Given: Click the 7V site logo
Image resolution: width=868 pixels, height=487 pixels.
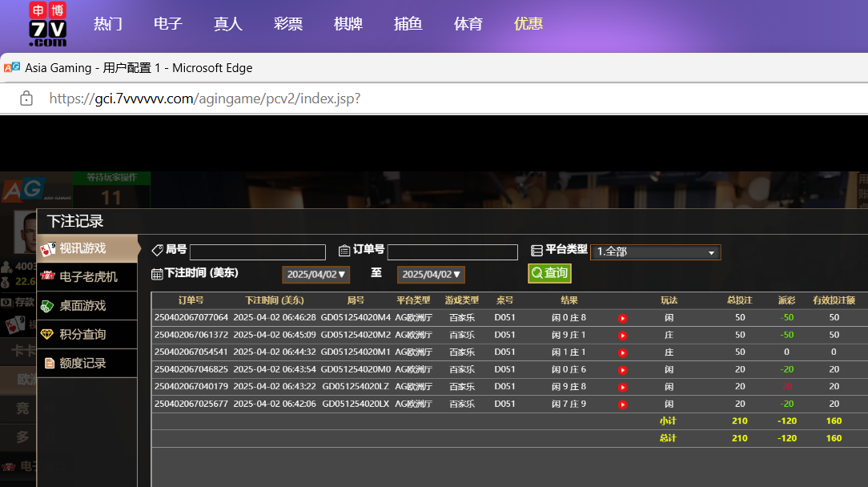Looking at the screenshot, I should point(47,24).
